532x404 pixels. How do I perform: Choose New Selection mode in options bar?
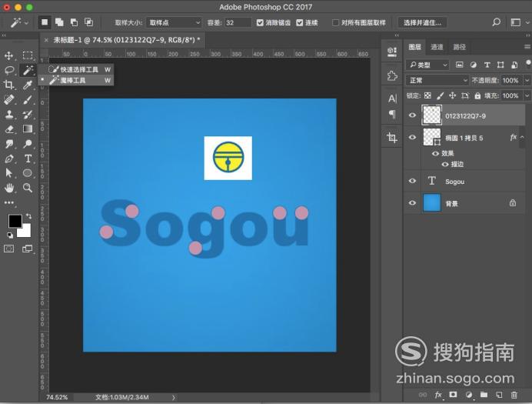coord(45,22)
